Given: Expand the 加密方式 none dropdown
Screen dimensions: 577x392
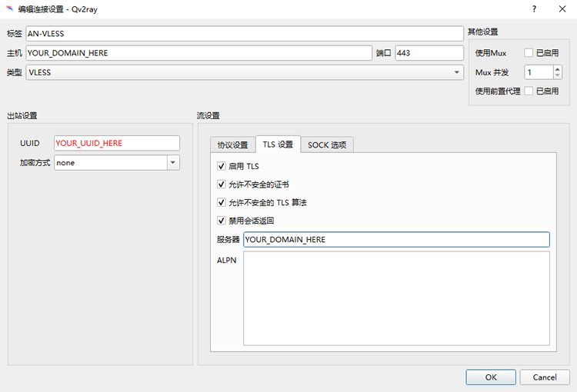Looking at the screenshot, I should coord(173,163).
